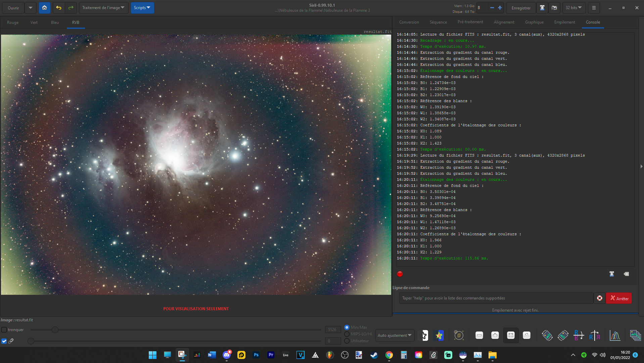Mirror the image vertically, top to bottom
Viewport: 644px width, 363px height.
579,335
